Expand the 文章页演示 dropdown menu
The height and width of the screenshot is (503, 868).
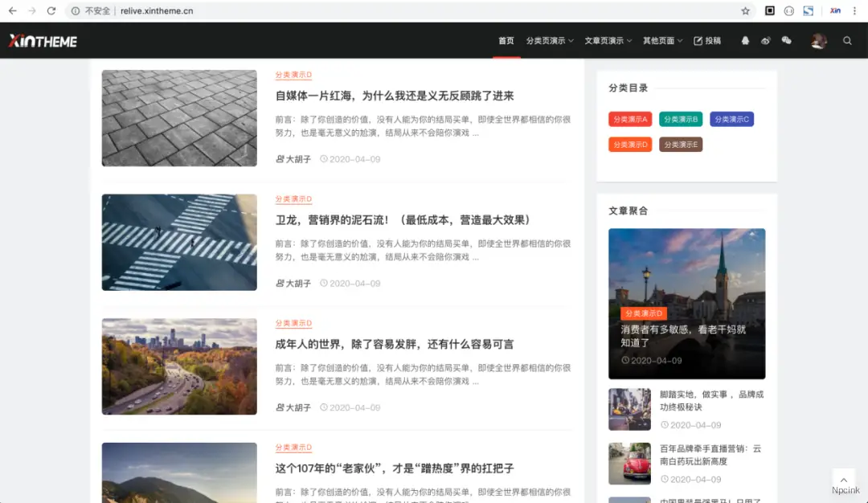coord(608,40)
